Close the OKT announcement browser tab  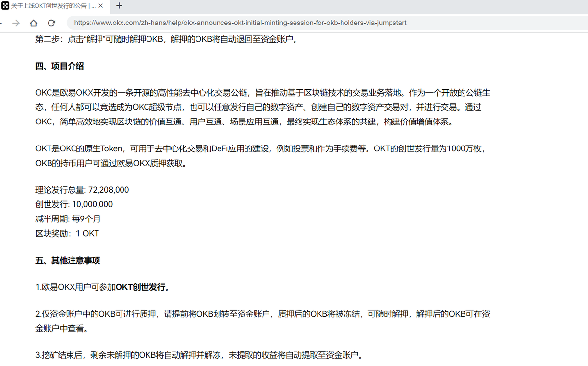[x=101, y=6]
